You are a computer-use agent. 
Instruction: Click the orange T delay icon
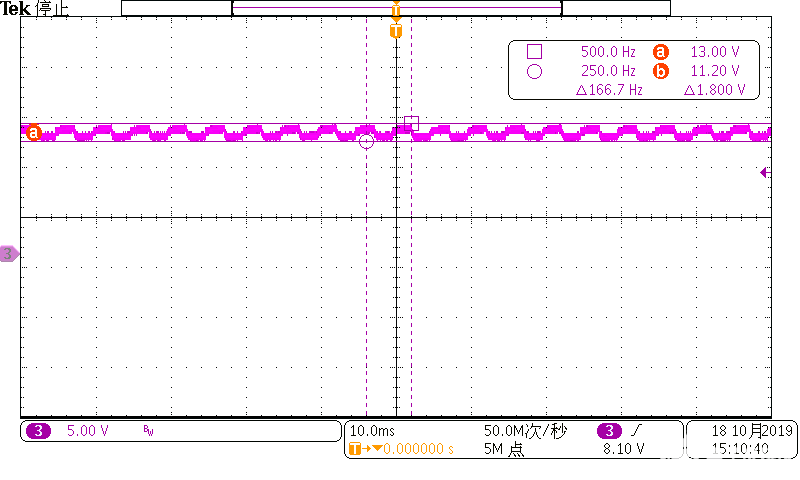click(x=355, y=449)
